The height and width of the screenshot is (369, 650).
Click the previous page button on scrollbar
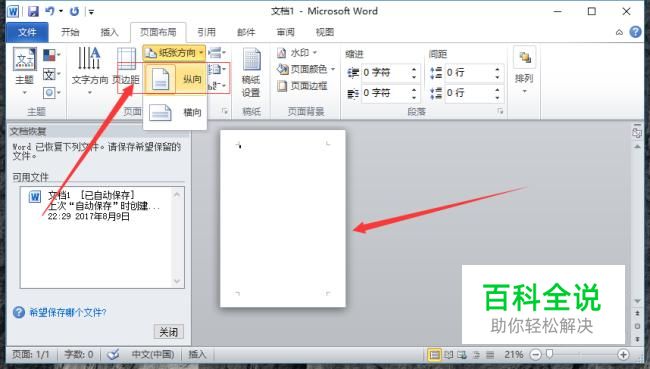tap(637, 313)
